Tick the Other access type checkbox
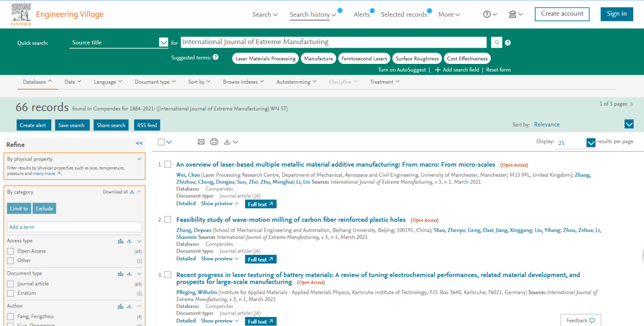Screen dimensions: 644x326 tap(11, 261)
